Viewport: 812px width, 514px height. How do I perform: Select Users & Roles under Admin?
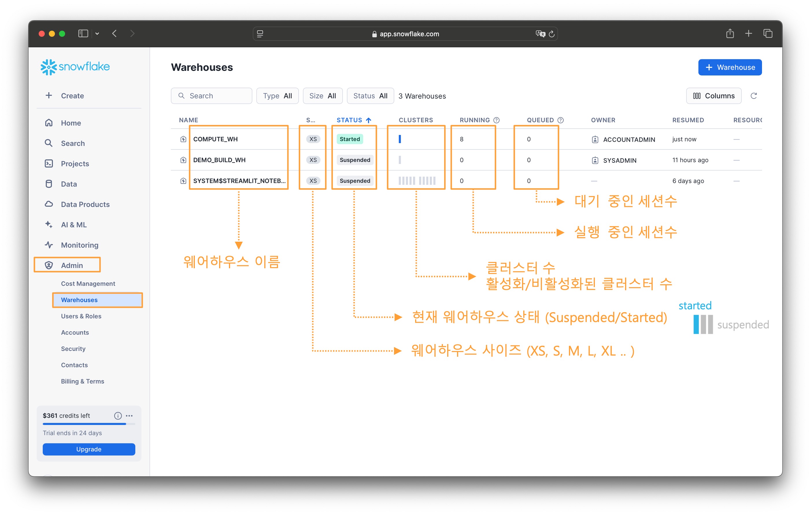tap(81, 316)
